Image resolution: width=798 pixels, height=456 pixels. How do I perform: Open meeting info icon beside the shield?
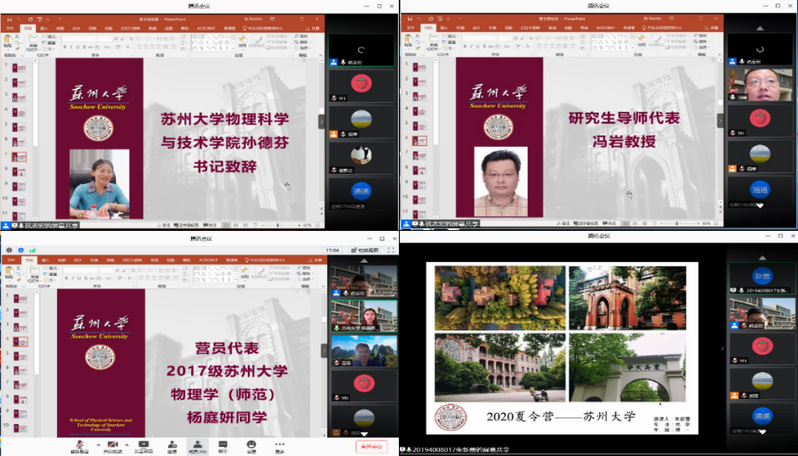(10, 250)
